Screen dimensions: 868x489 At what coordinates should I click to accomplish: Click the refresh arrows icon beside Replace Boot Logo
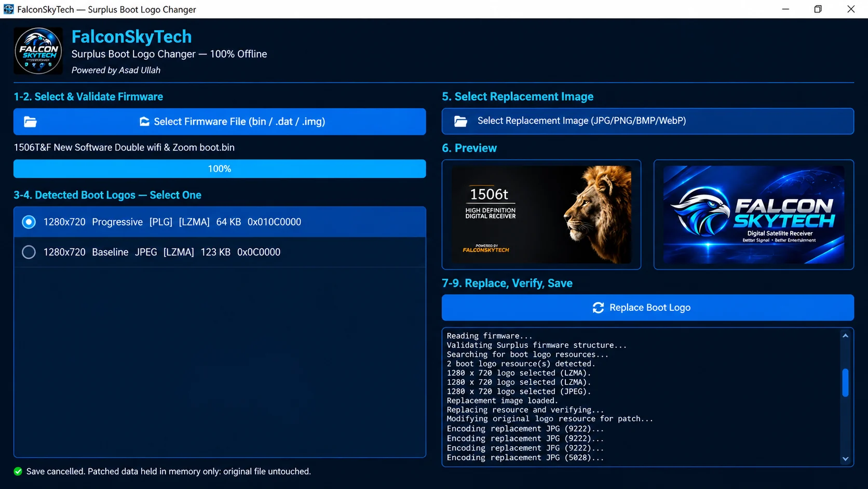tap(598, 308)
